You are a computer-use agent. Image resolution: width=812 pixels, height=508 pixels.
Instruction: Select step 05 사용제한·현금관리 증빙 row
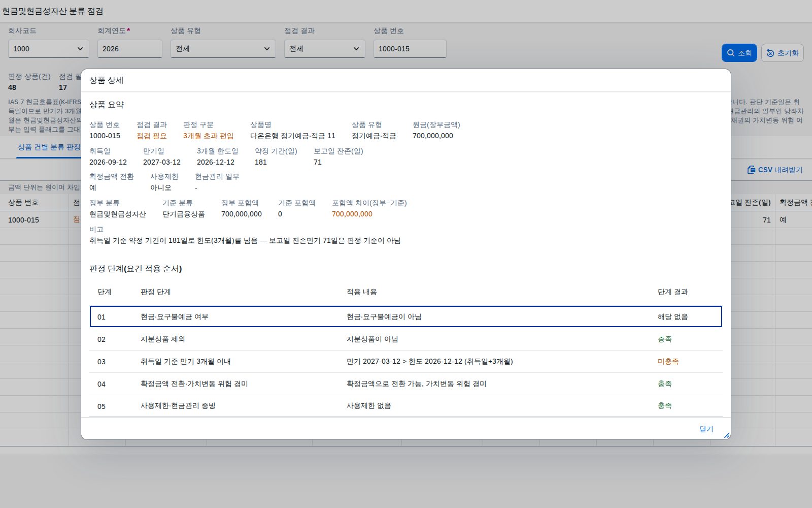[406, 406]
